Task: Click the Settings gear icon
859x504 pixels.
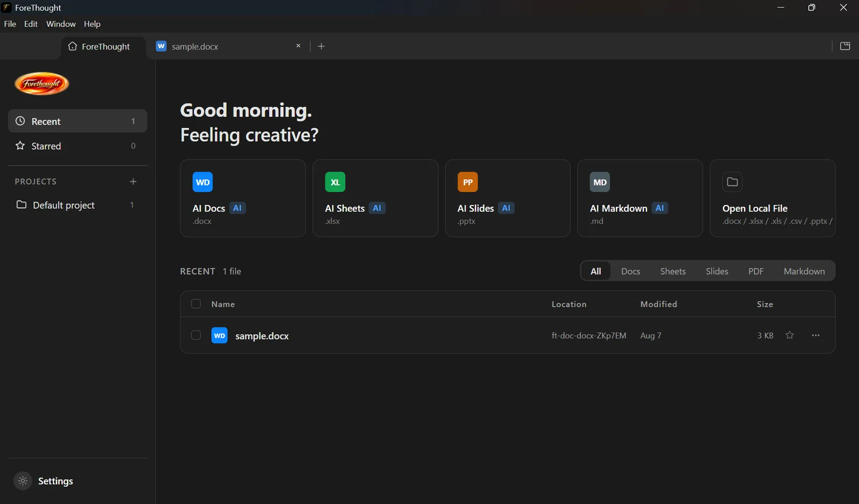Action: click(x=23, y=481)
